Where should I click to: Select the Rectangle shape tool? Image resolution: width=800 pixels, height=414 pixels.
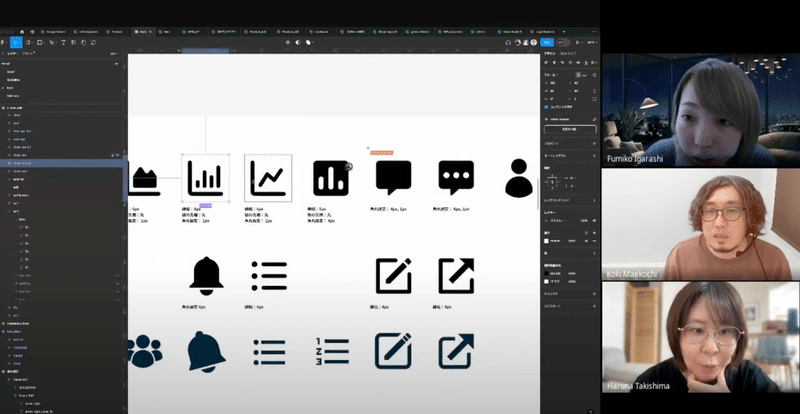[x=40, y=42]
